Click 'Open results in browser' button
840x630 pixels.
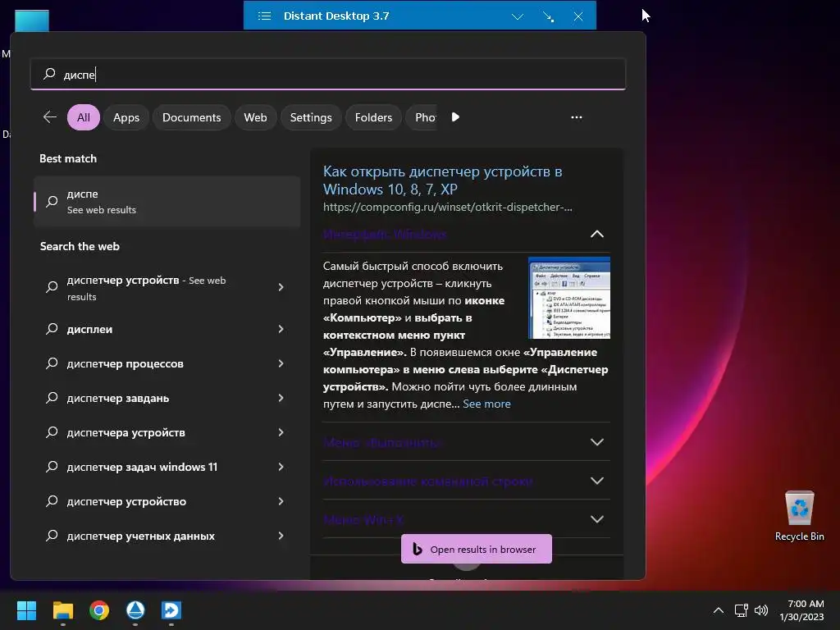coord(477,549)
